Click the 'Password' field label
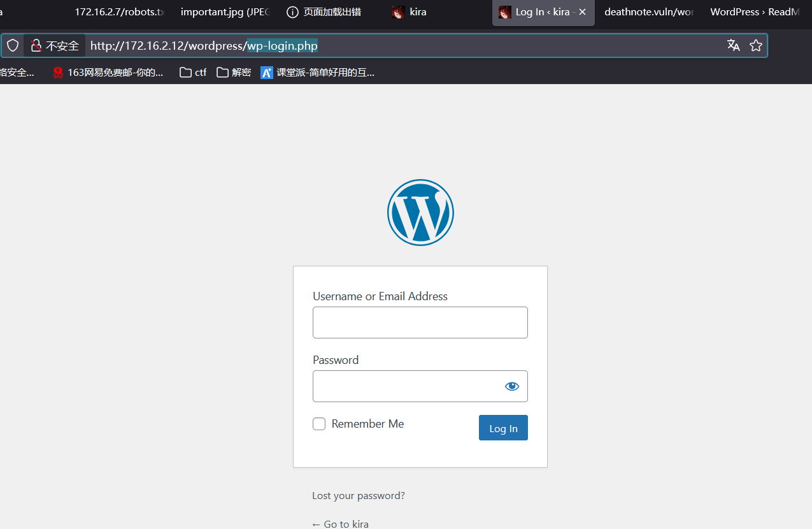 pyautogui.click(x=336, y=360)
